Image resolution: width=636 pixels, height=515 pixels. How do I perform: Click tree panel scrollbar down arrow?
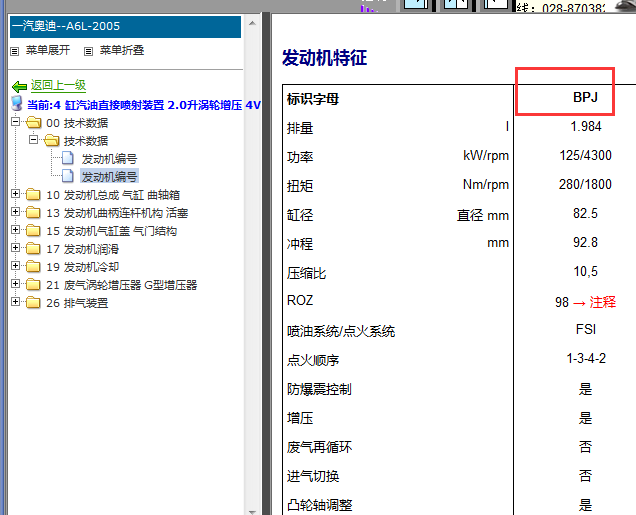click(x=252, y=511)
